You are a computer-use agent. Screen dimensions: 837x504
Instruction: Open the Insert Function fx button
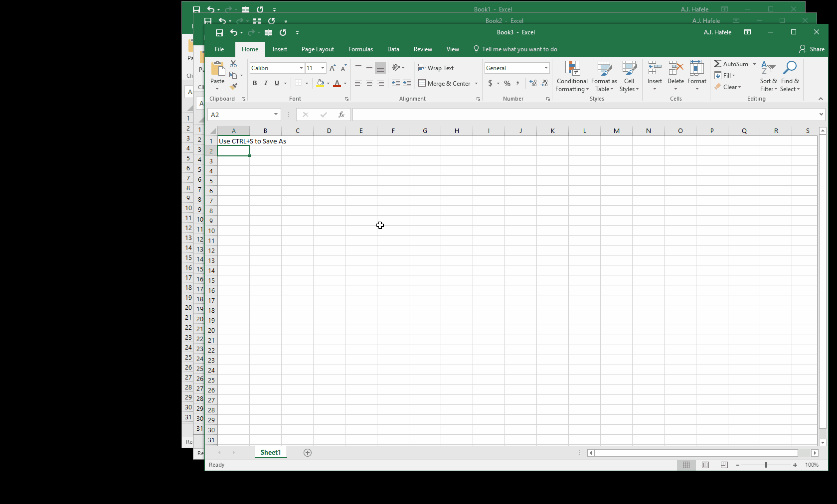click(341, 115)
